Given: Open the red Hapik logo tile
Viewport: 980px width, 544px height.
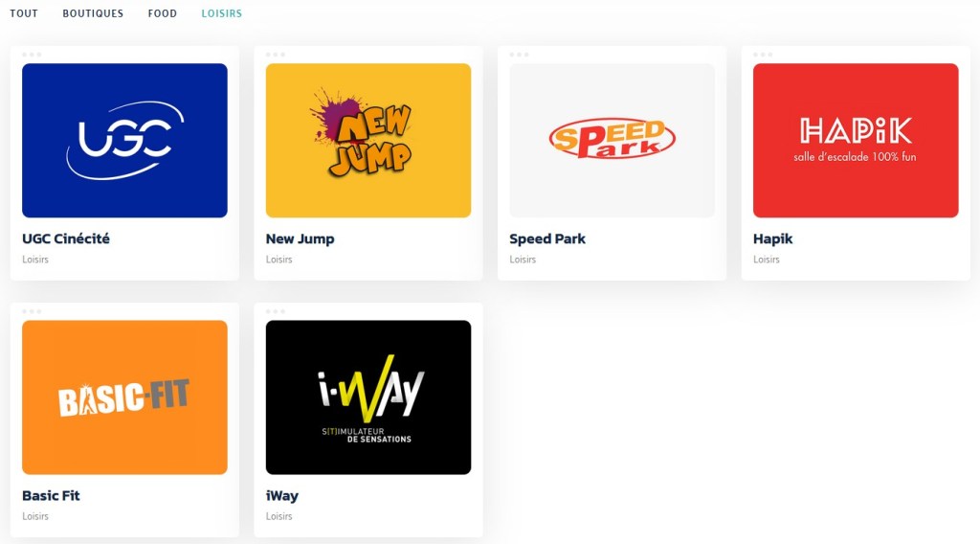Looking at the screenshot, I should [856, 141].
